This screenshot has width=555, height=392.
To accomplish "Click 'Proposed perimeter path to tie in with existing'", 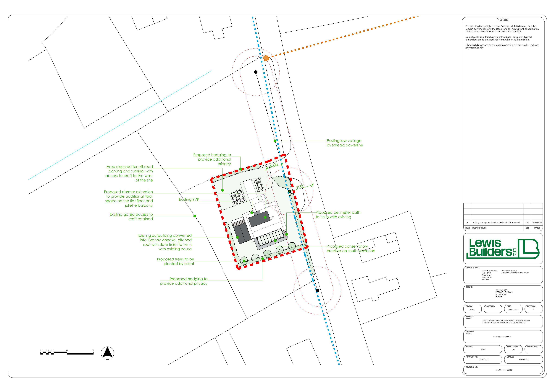I will pyautogui.click(x=338, y=215).
